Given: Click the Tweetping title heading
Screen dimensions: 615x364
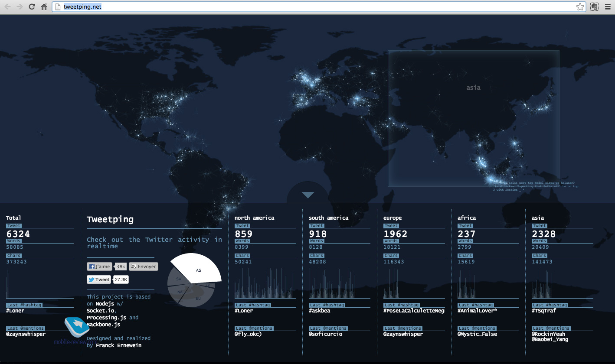Looking at the screenshot, I should (110, 219).
